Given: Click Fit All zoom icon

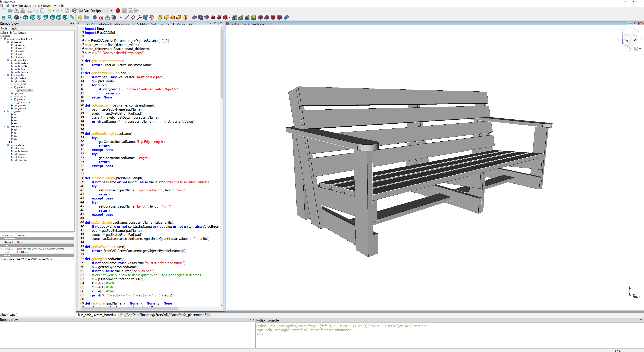Looking at the screenshot, I should coord(4,17).
